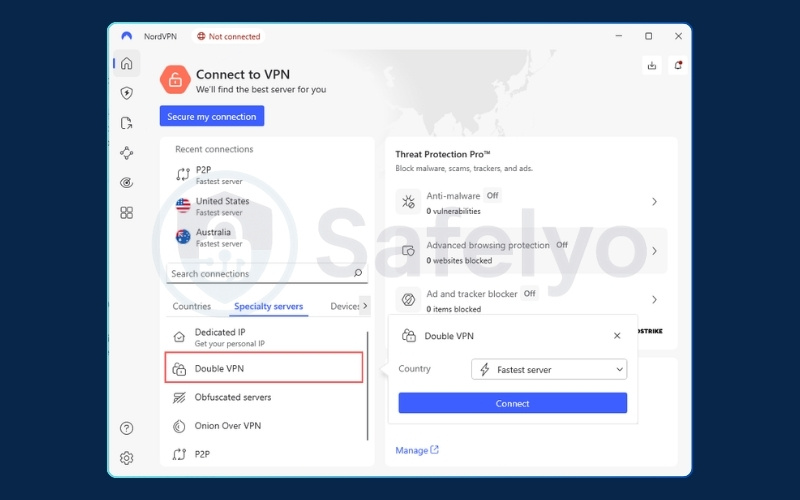800x500 pixels.
Task: Click the Not connected status badge
Action: click(229, 36)
